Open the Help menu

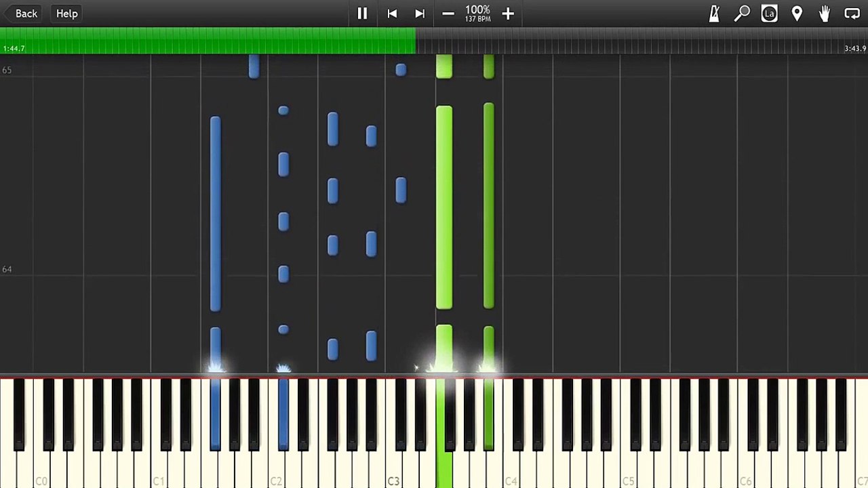(x=66, y=14)
